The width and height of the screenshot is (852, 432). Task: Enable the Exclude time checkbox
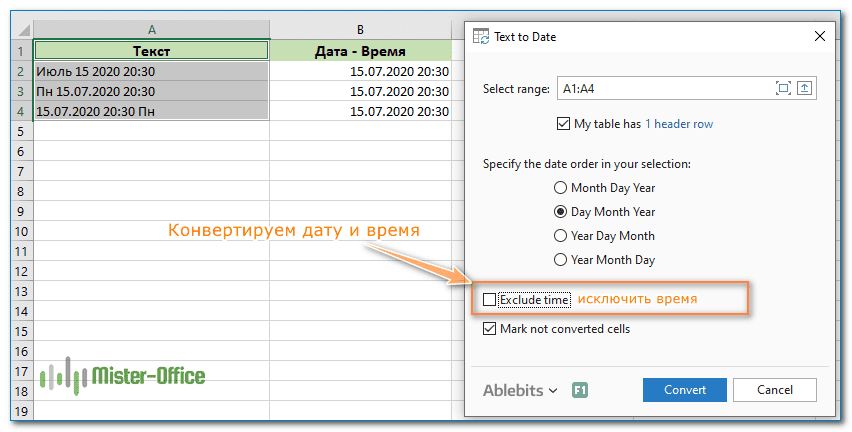[489, 299]
